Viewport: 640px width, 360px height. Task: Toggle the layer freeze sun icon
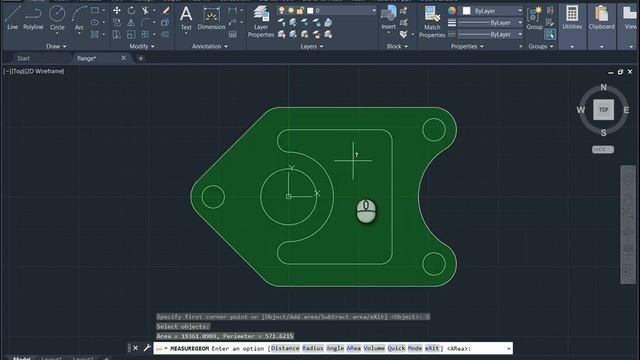(291, 10)
